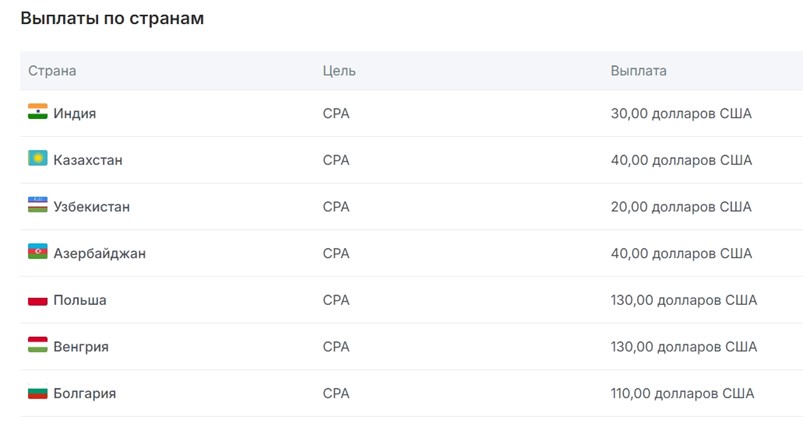Viewport: 803px width, 430px height.
Task: Click the Poland flag icon
Action: (x=37, y=299)
